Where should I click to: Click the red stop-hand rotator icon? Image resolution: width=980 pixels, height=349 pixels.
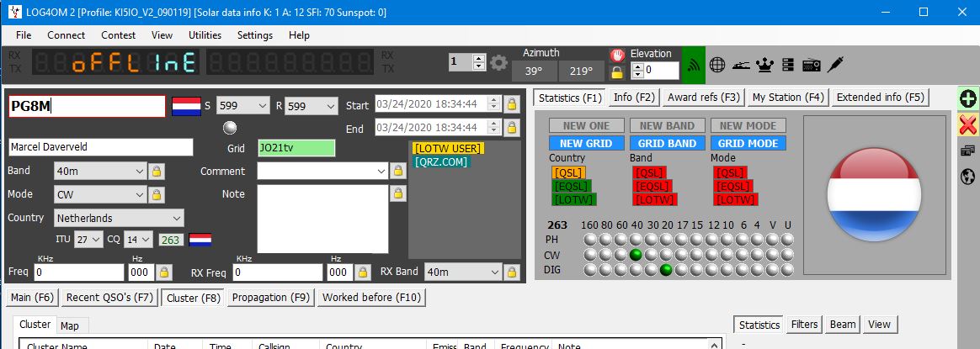617,55
